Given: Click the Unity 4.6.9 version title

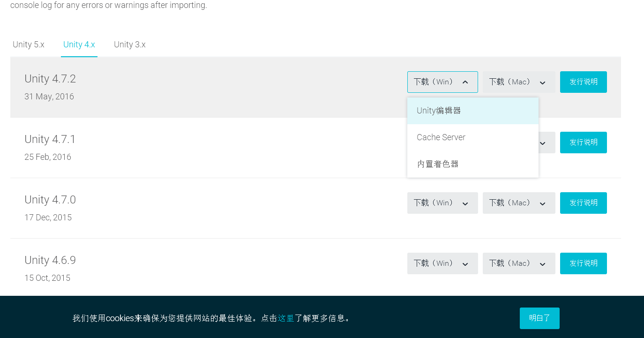Looking at the screenshot, I should [x=50, y=260].
